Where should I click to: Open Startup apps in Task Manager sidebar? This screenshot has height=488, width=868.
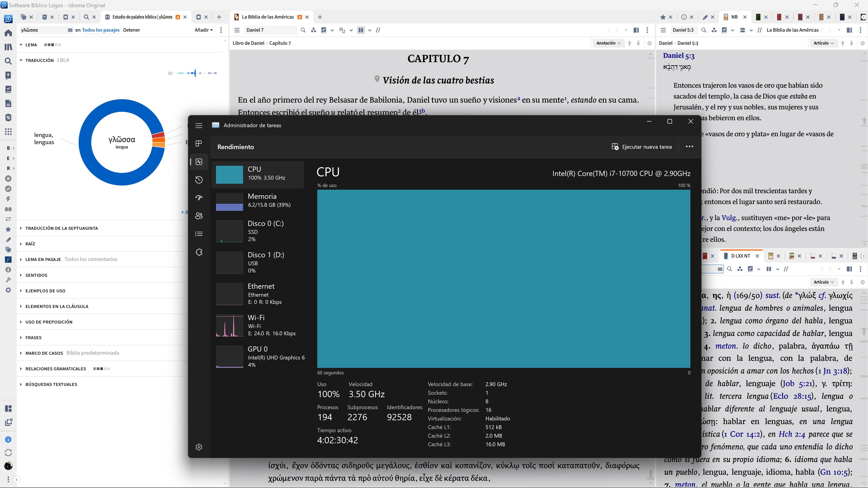199,198
